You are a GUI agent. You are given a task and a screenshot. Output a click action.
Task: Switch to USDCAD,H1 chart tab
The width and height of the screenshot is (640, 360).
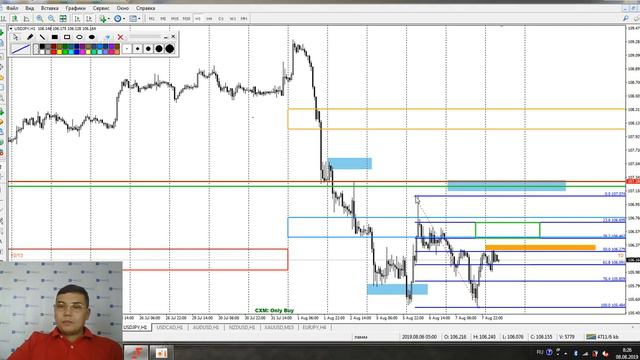(x=170, y=327)
